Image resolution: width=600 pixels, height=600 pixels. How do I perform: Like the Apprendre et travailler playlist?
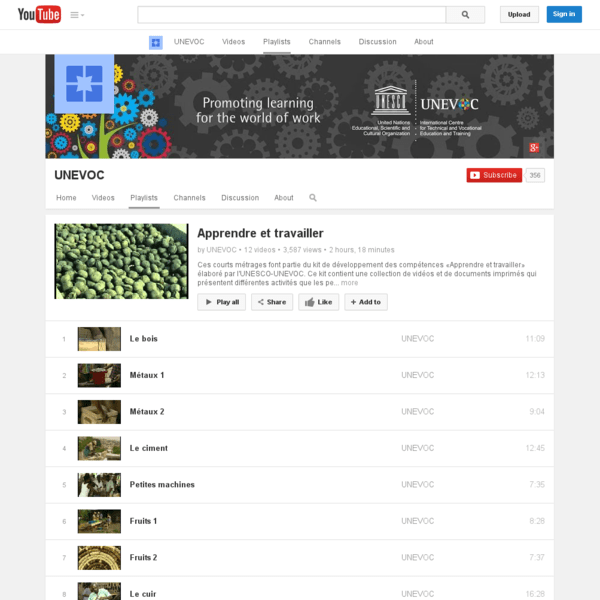click(318, 302)
